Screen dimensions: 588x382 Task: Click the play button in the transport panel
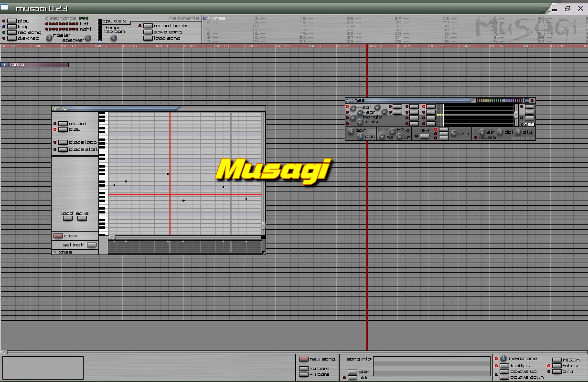point(12,21)
